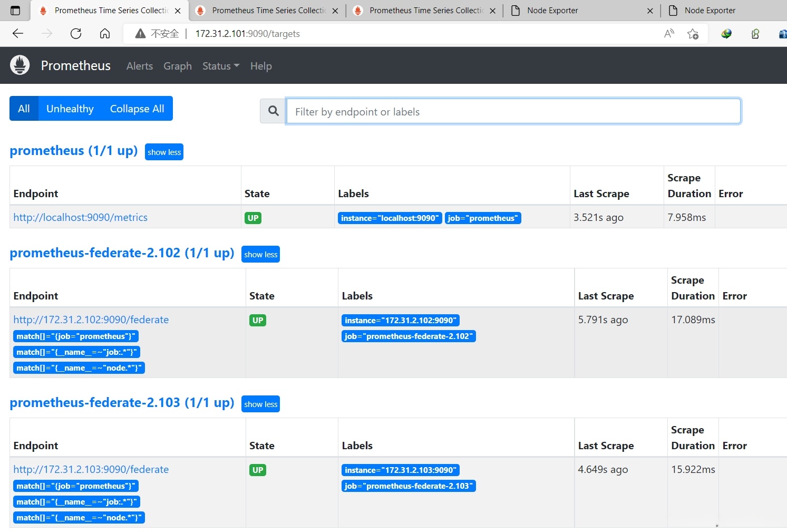Click the search magnifier icon
This screenshot has height=532, width=787.
pos(273,111)
